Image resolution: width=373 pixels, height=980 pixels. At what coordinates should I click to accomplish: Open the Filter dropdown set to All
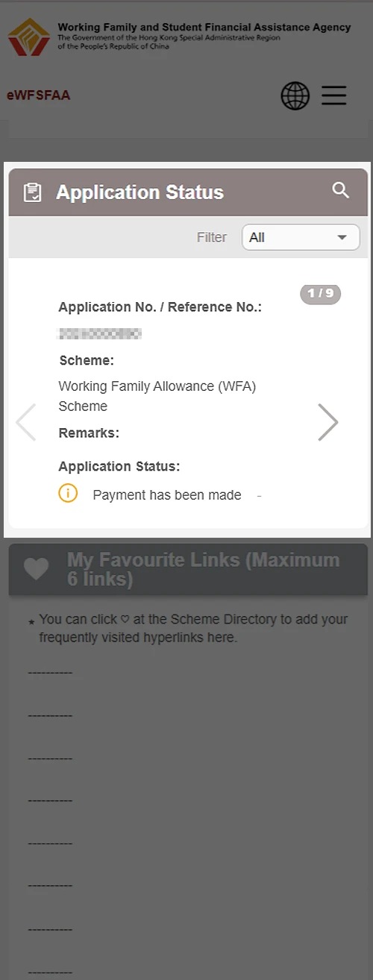click(x=301, y=237)
